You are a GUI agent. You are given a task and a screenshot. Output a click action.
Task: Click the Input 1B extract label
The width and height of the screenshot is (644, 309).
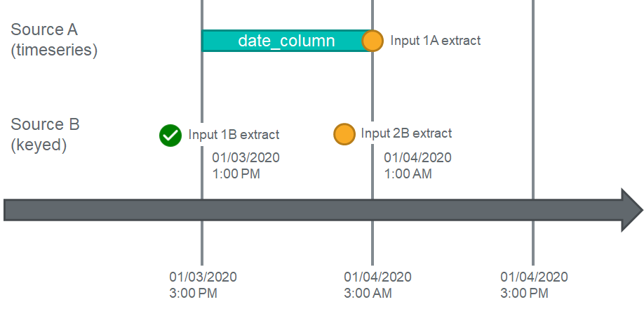(234, 134)
